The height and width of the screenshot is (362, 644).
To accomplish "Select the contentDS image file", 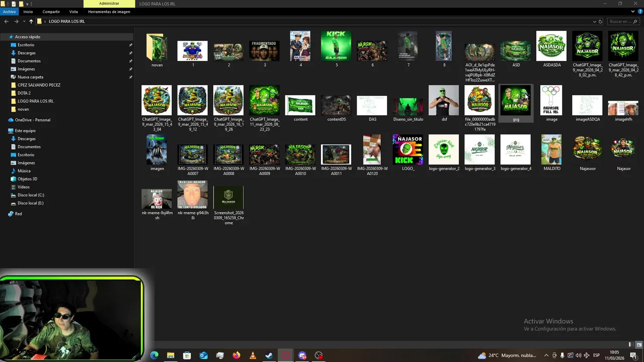I will [336, 106].
